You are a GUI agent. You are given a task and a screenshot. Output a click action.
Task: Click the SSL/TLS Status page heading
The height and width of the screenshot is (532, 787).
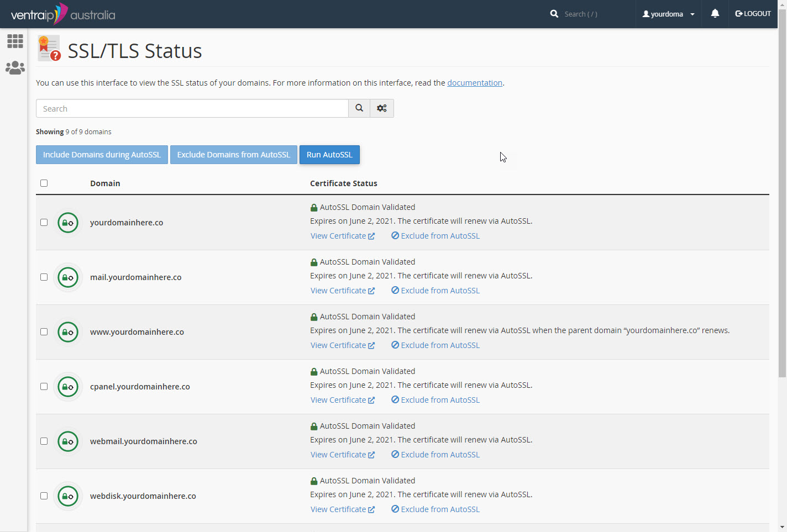click(x=135, y=51)
